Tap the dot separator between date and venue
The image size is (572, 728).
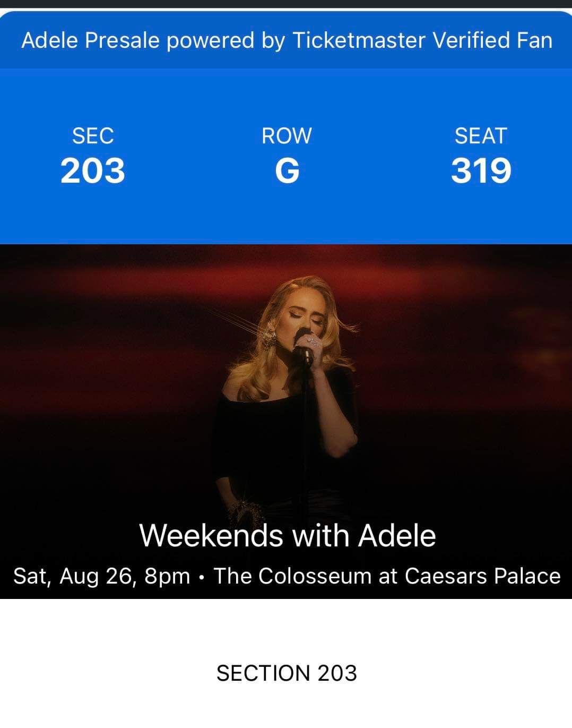click(202, 577)
